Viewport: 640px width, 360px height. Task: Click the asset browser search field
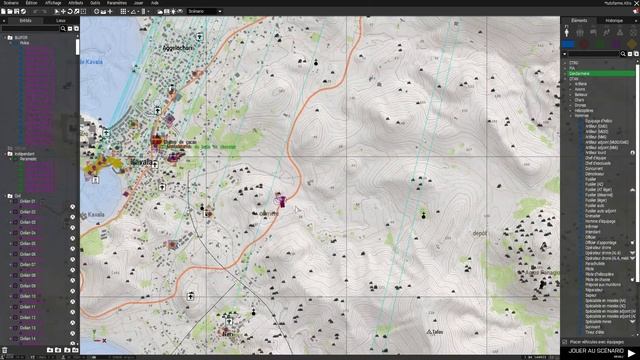593,53
